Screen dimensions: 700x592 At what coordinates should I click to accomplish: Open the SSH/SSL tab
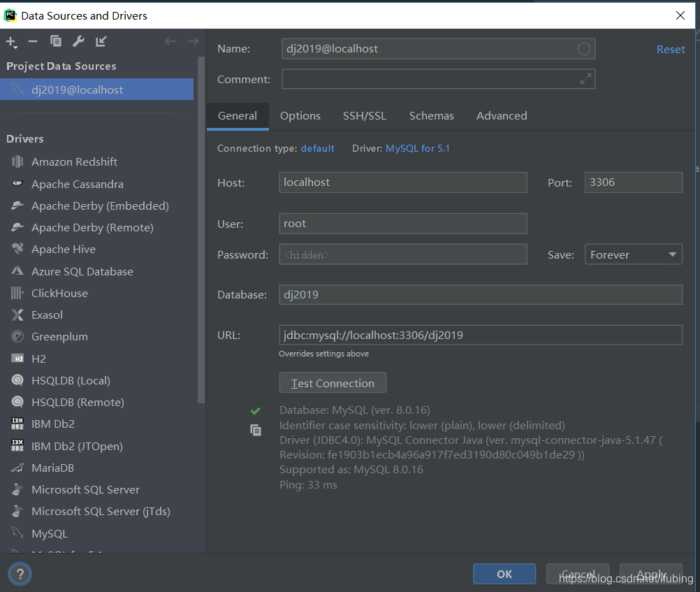pyautogui.click(x=364, y=116)
